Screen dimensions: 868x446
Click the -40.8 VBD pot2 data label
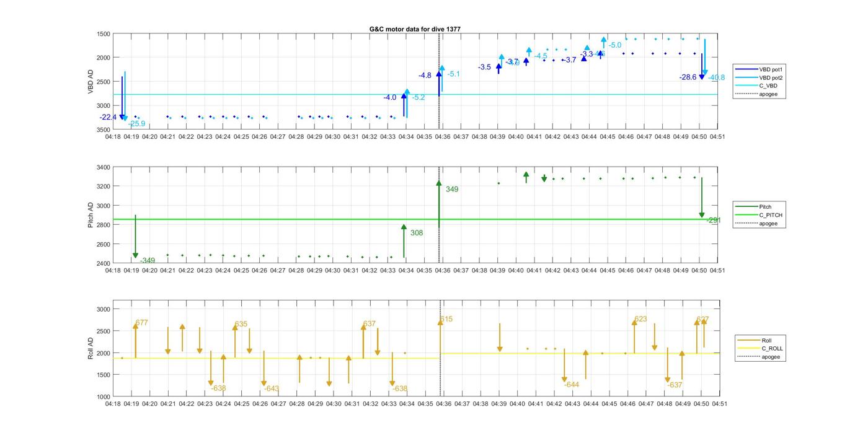715,77
